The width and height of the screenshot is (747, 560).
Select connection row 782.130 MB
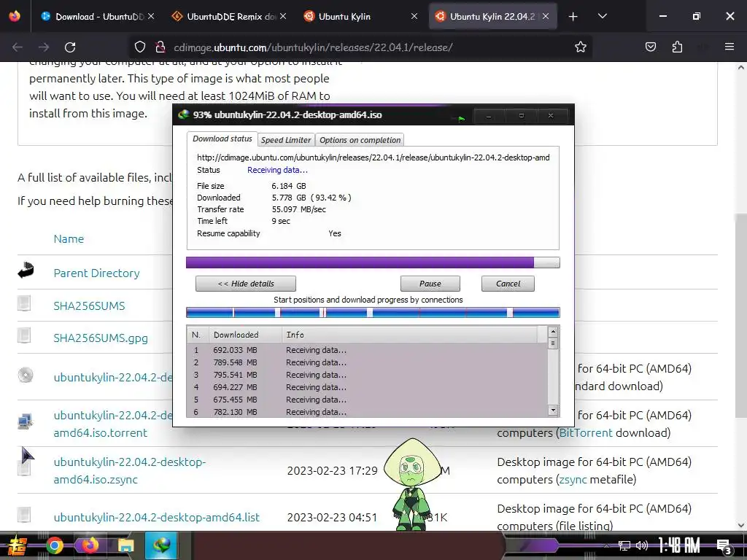[368, 412]
